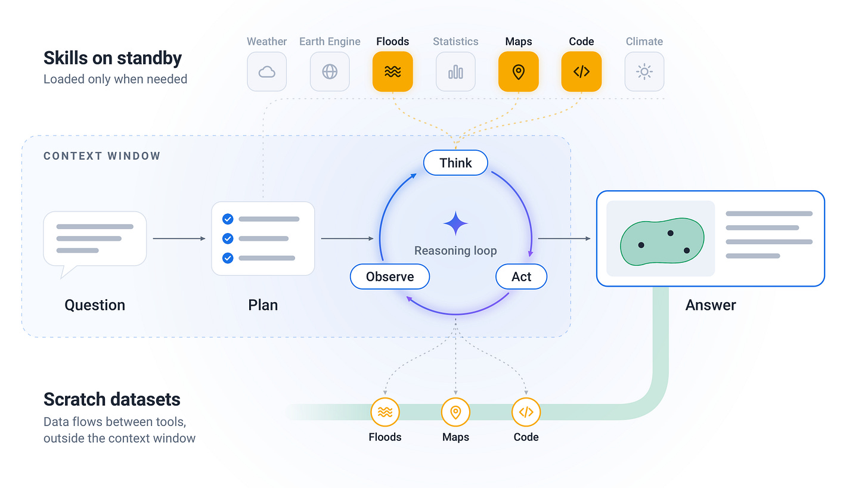Click the Act node
Image resolution: width=868 pixels, height=488 pixels.
[522, 276]
